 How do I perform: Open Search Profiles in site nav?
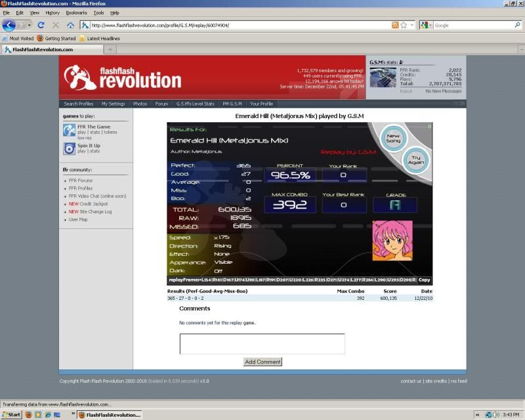tap(78, 104)
